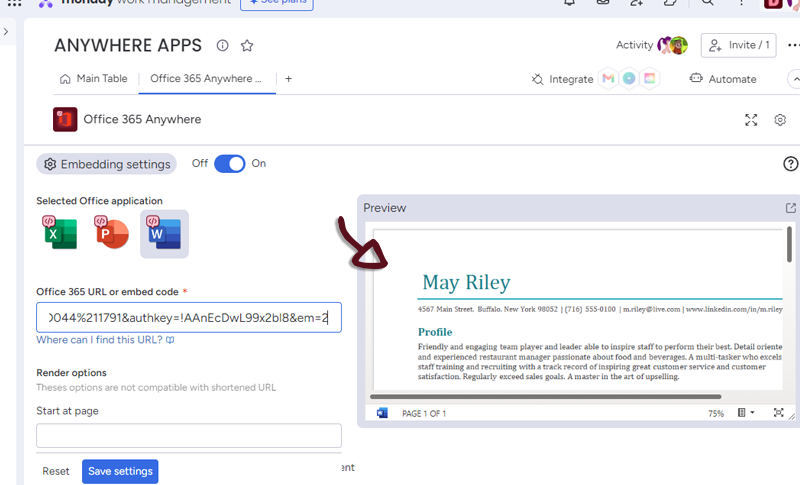Expand the collapsed left sidebar
Image resolution: width=800 pixels, height=485 pixels.
(x=6, y=32)
